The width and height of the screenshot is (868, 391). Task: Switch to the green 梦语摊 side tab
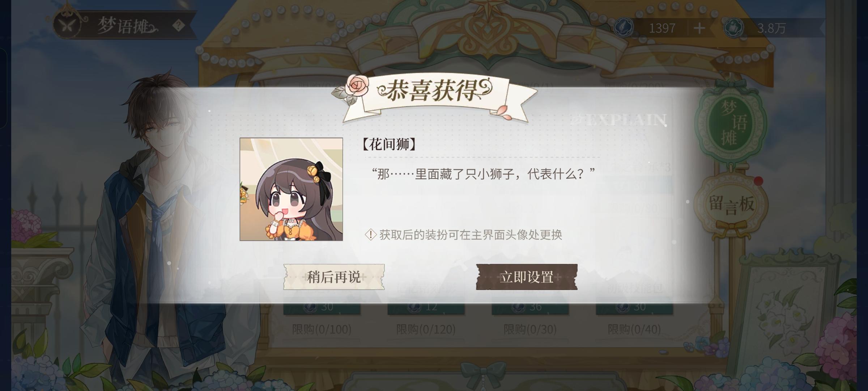point(731,123)
